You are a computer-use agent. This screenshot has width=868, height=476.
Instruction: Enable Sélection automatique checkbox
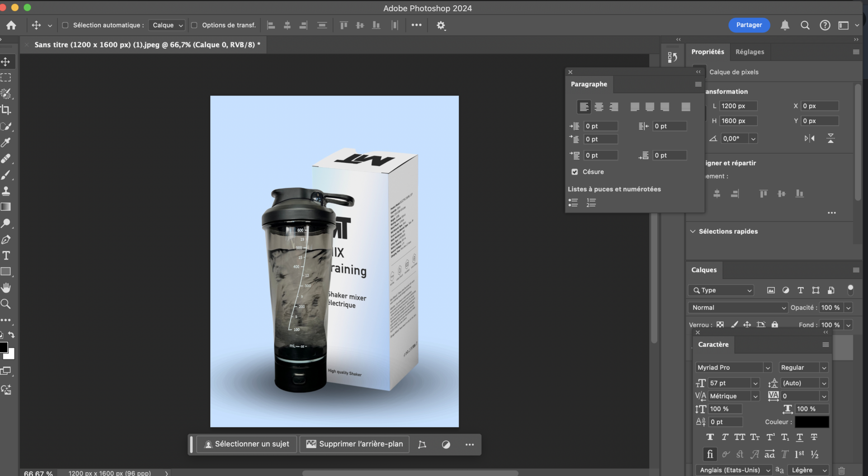click(x=65, y=25)
